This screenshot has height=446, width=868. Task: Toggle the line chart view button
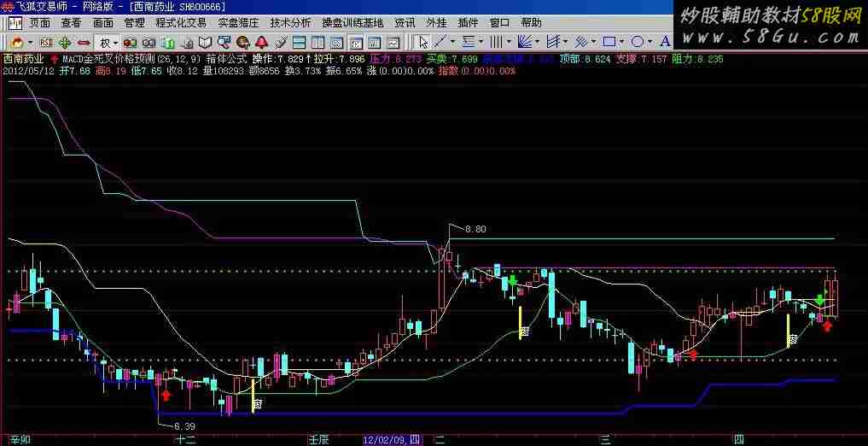(393, 42)
